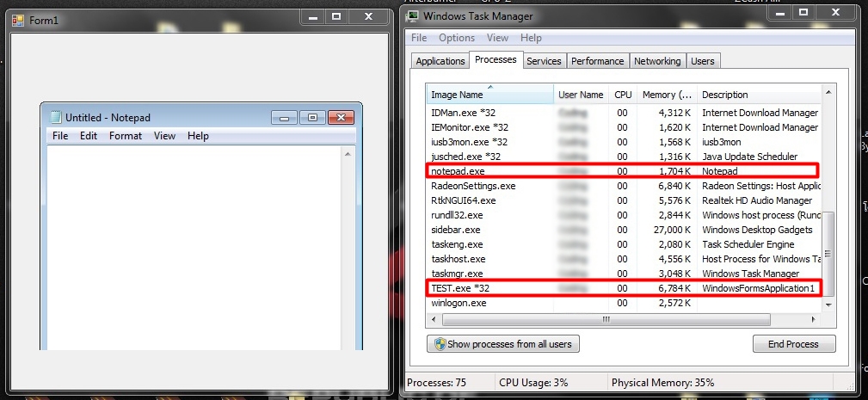Click the WindowsFormsApplication1 description
868x400 pixels.
pyautogui.click(x=759, y=287)
